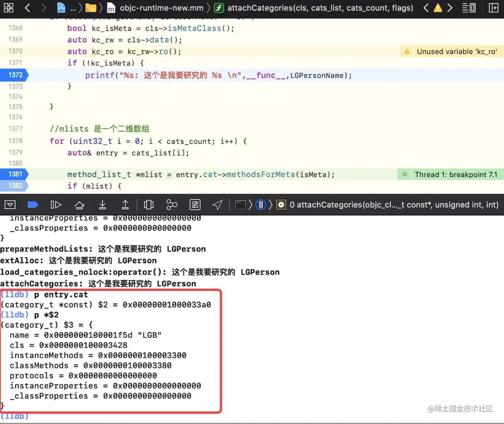Viewport: 504px width, 424px height.
Task: Hide the debug area
Action: (10, 205)
